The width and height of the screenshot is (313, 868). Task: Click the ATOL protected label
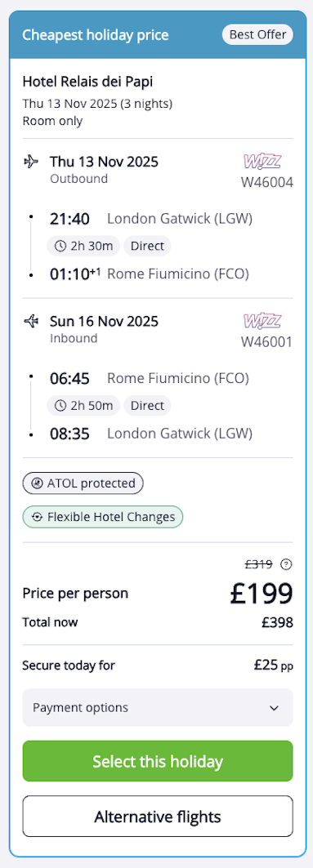tap(91, 483)
